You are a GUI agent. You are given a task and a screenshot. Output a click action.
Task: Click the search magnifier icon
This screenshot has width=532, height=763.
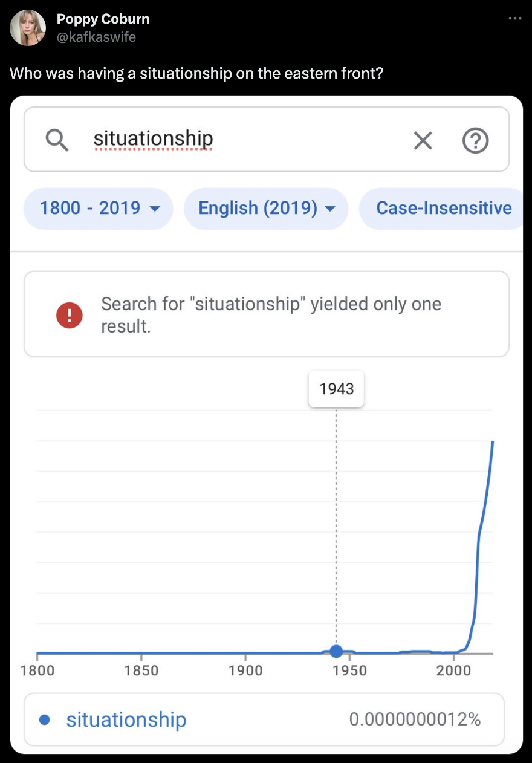coord(57,140)
